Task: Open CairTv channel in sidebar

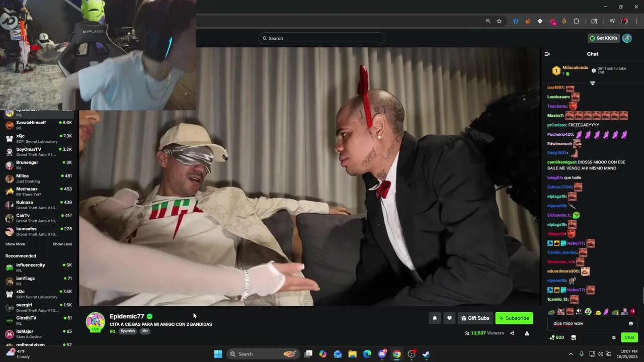Action: coord(39,218)
